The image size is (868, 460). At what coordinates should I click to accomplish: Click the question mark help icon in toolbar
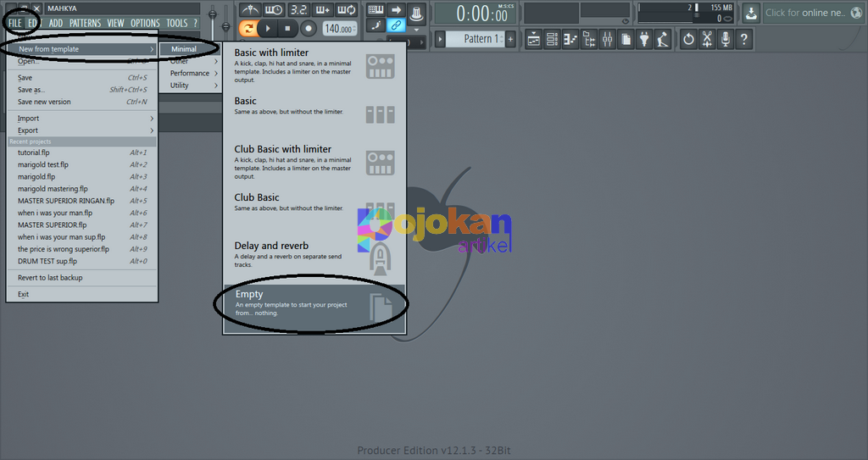744,39
